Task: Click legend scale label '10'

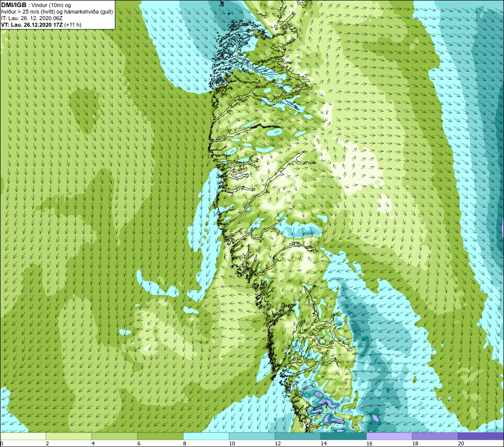Action: (232, 443)
